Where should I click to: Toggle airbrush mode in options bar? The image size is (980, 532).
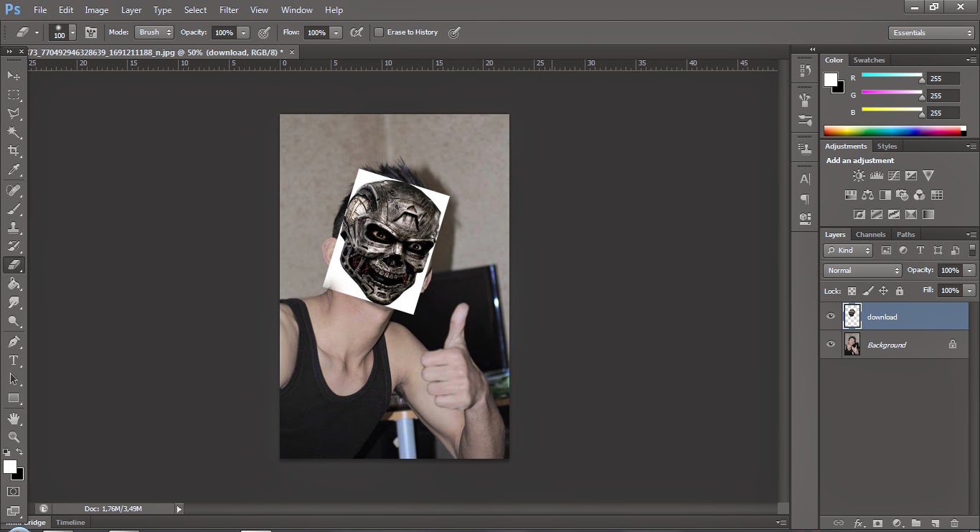(356, 32)
